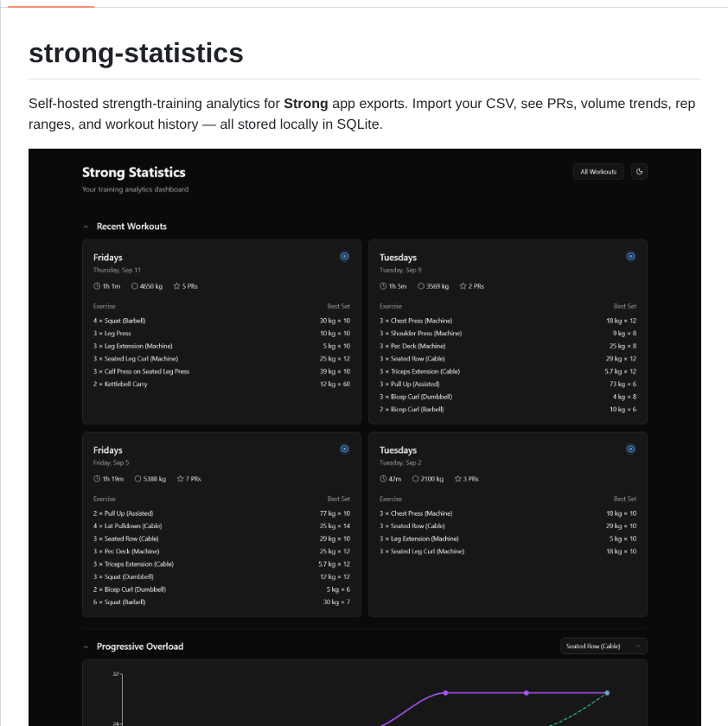Collapse the Recent Workouts section
Screen dimensions: 728x726
click(x=86, y=226)
